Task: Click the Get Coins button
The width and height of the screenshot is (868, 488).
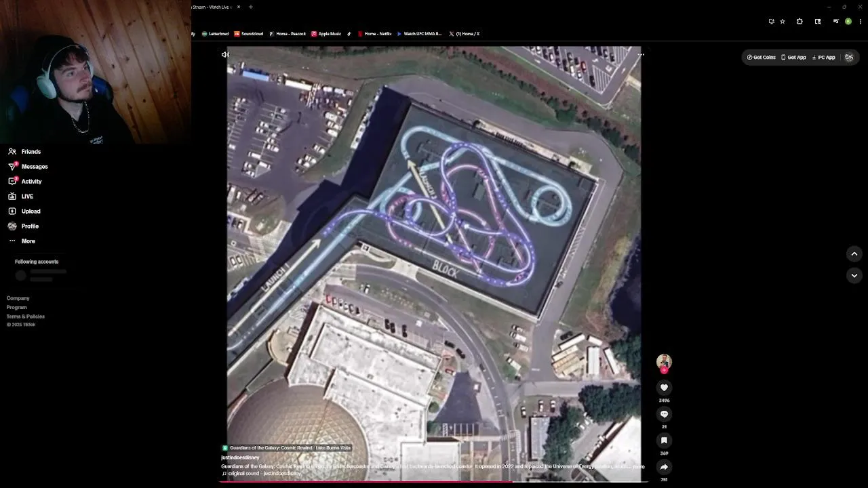Action: tap(761, 58)
